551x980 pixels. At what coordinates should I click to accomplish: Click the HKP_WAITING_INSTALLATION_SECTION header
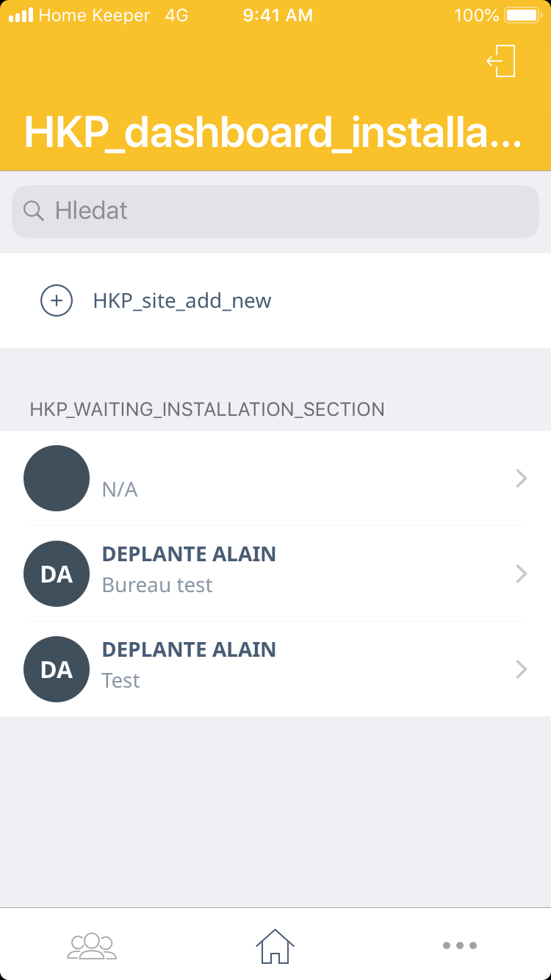pos(207,409)
